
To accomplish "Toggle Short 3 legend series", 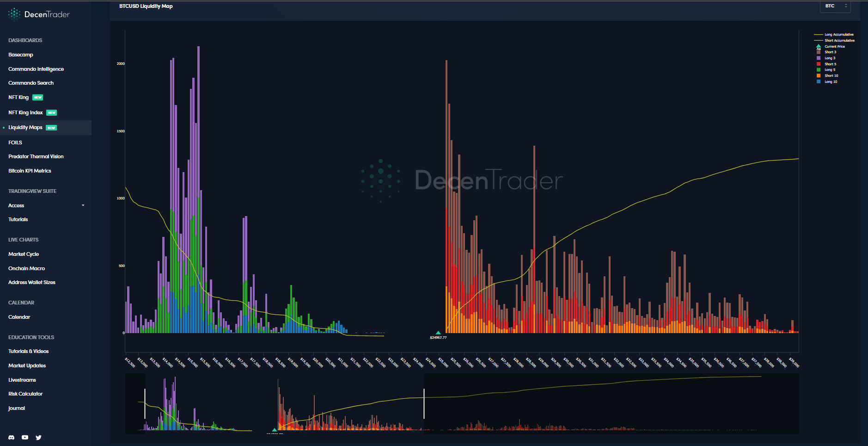I will (826, 52).
